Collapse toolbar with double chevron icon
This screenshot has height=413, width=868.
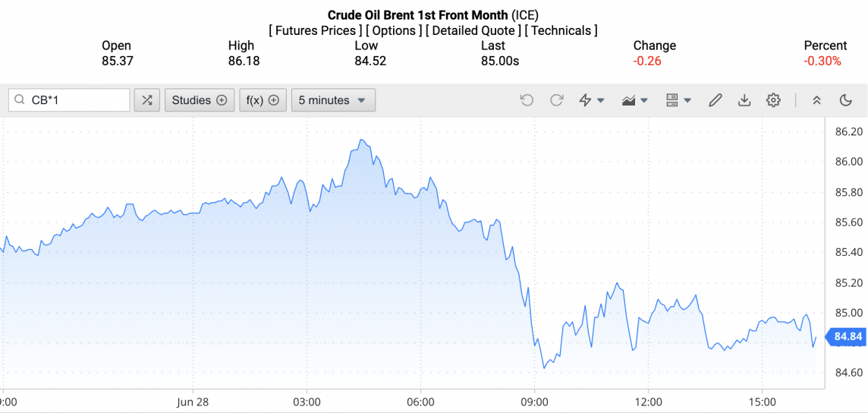[816, 100]
